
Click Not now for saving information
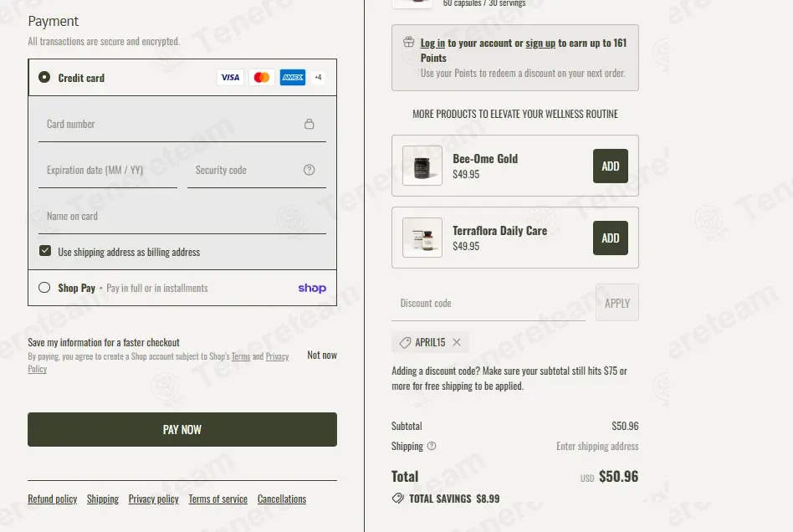tap(322, 355)
